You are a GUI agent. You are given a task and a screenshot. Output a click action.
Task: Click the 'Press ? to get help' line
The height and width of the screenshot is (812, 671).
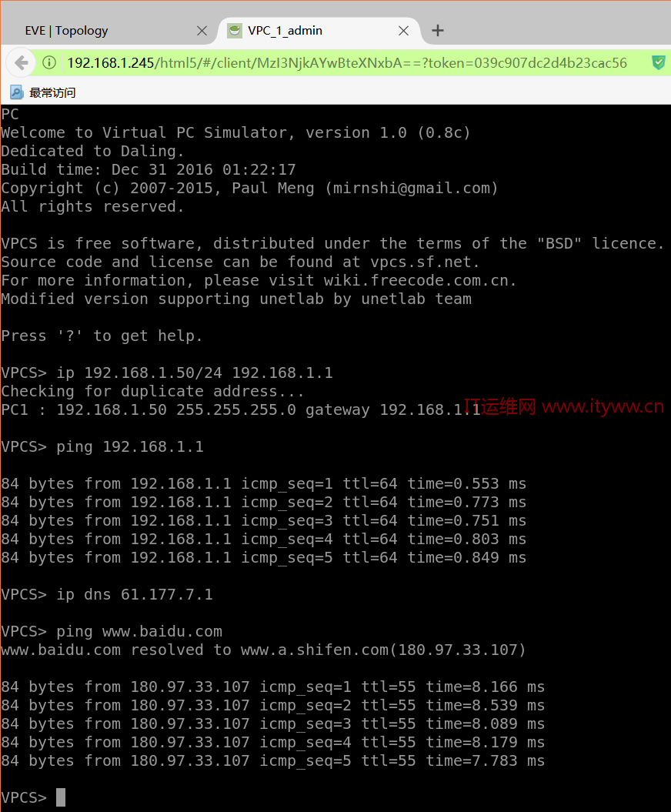click(102, 336)
